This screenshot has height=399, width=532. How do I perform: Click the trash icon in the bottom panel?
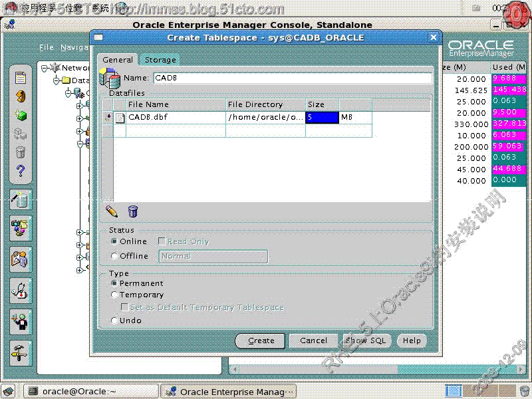tap(525, 391)
